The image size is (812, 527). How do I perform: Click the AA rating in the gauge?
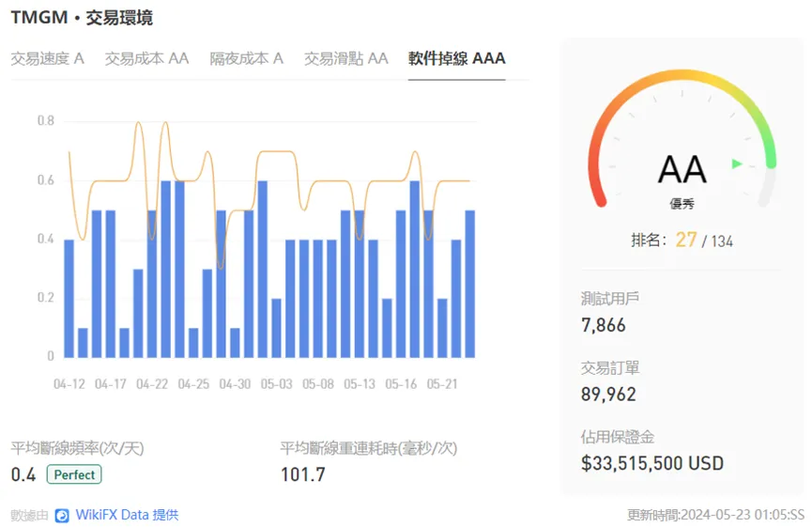(682, 169)
